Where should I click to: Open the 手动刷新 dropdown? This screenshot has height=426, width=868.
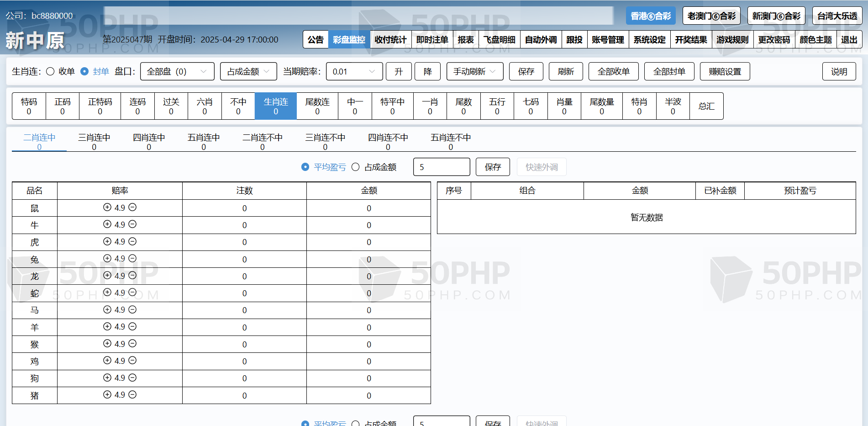pos(474,72)
